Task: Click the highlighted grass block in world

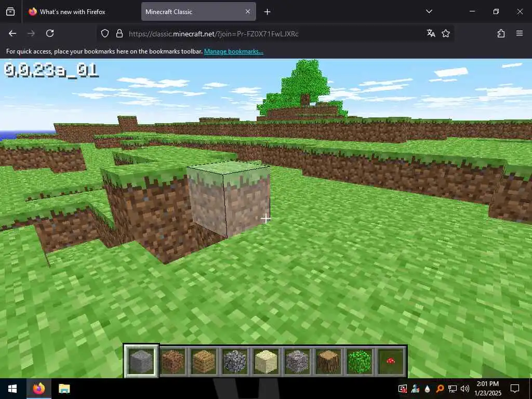Action: pos(228,200)
